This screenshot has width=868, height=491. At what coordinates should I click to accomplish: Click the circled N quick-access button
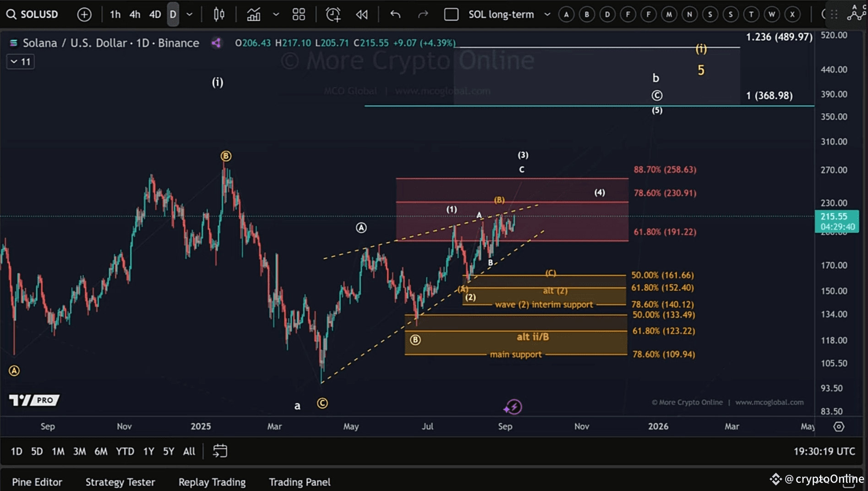[690, 15]
